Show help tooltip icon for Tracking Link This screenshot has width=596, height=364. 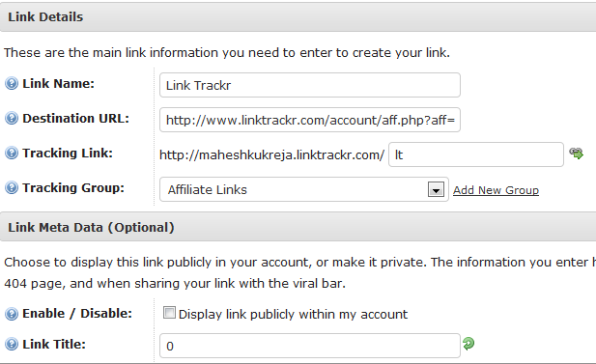[12, 153]
